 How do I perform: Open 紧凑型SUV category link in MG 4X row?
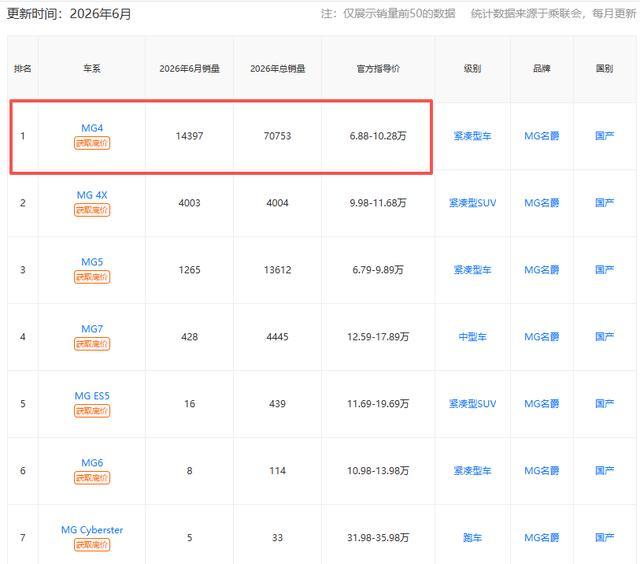tap(472, 203)
